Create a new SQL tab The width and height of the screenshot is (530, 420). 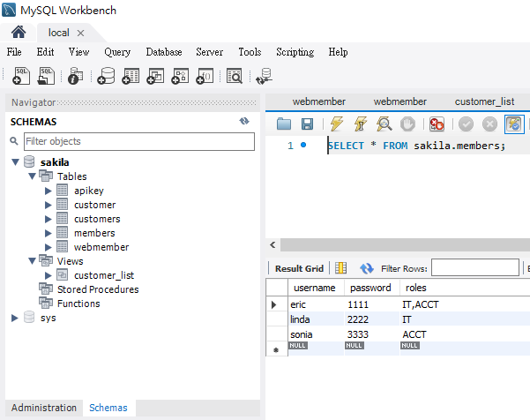coord(21,76)
